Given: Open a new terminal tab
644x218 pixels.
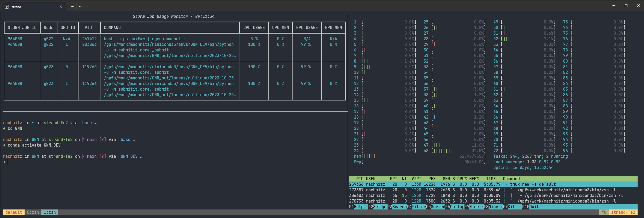Looking at the screenshot, I should (x=72, y=7).
